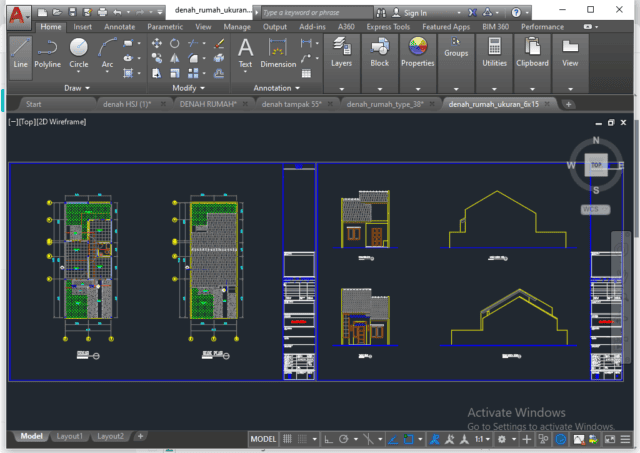
Task: Toggle ortho mode in status bar
Action: tap(328, 439)
